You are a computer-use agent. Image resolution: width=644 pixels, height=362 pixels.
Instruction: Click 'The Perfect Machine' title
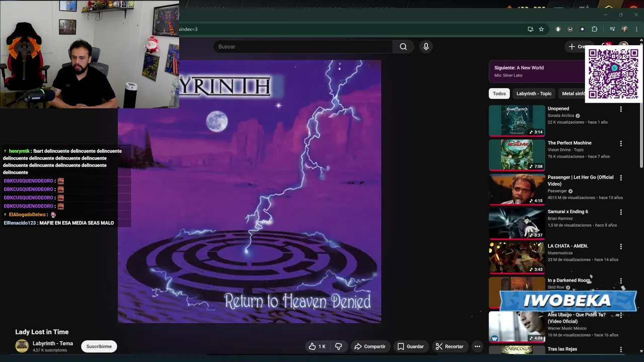pyautogui.click(x=570, y=143)
